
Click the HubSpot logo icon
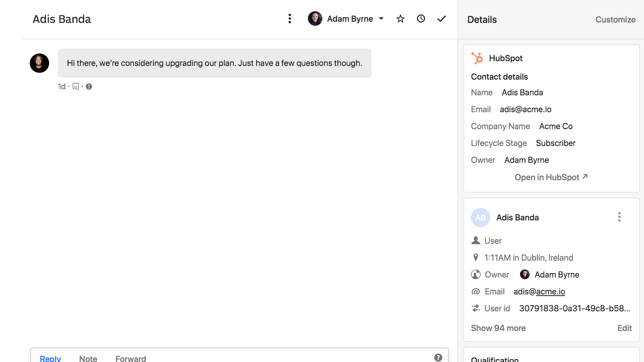click(x=477, y=58)
